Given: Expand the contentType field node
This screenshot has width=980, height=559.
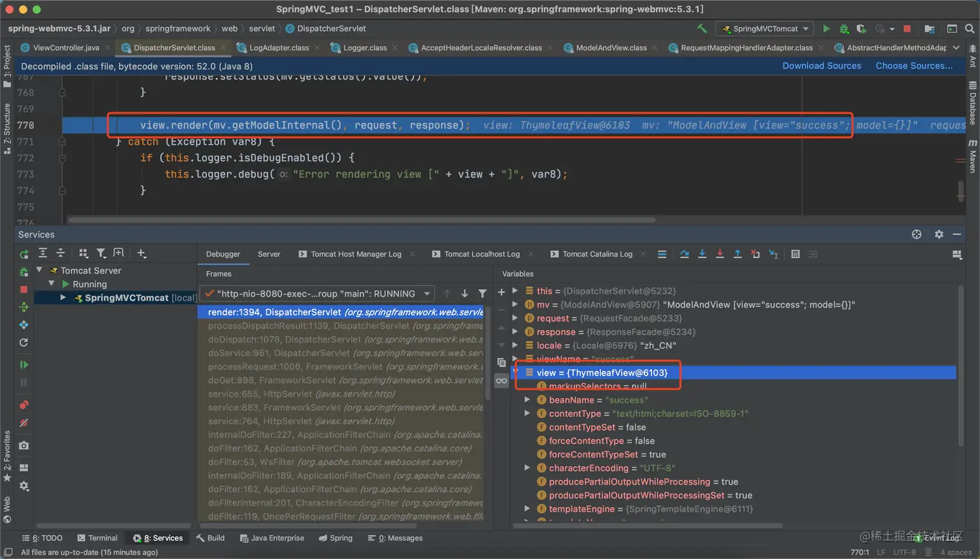Looking at the screenshot, I should (x=528, y=413).
